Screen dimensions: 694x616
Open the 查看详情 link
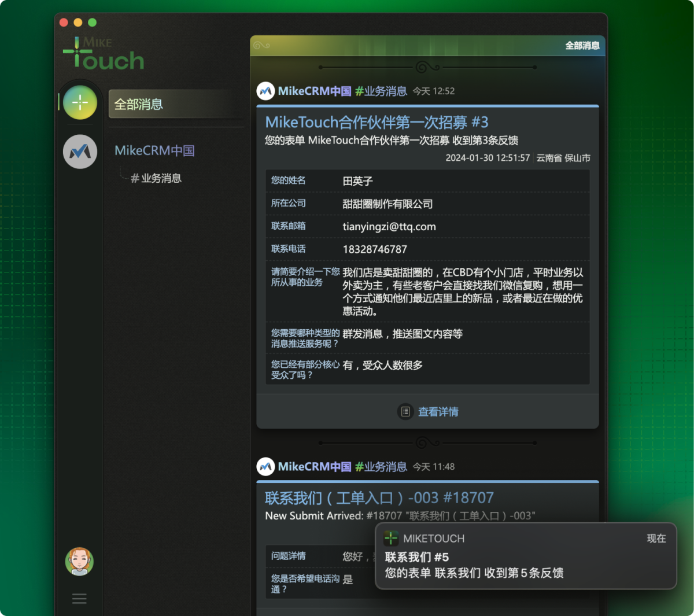pyautogui.click(x=438, y=411)
